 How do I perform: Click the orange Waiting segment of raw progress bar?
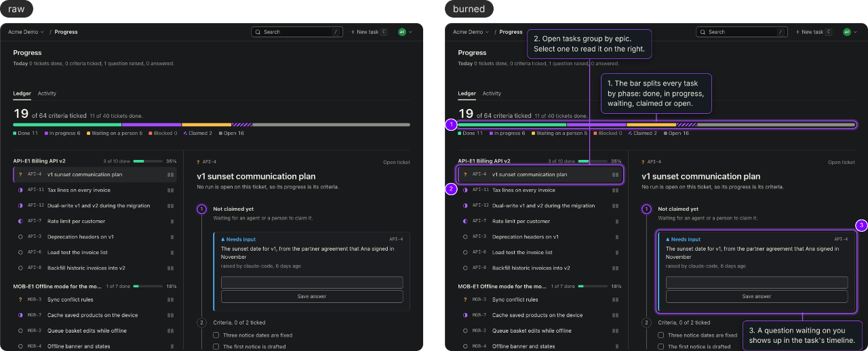(206, 125)
